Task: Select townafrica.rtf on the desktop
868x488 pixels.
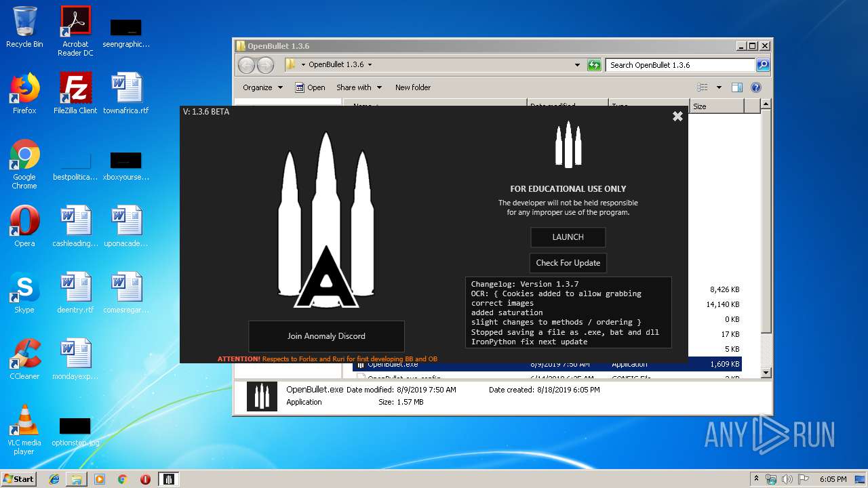Action: click(126, 94)
